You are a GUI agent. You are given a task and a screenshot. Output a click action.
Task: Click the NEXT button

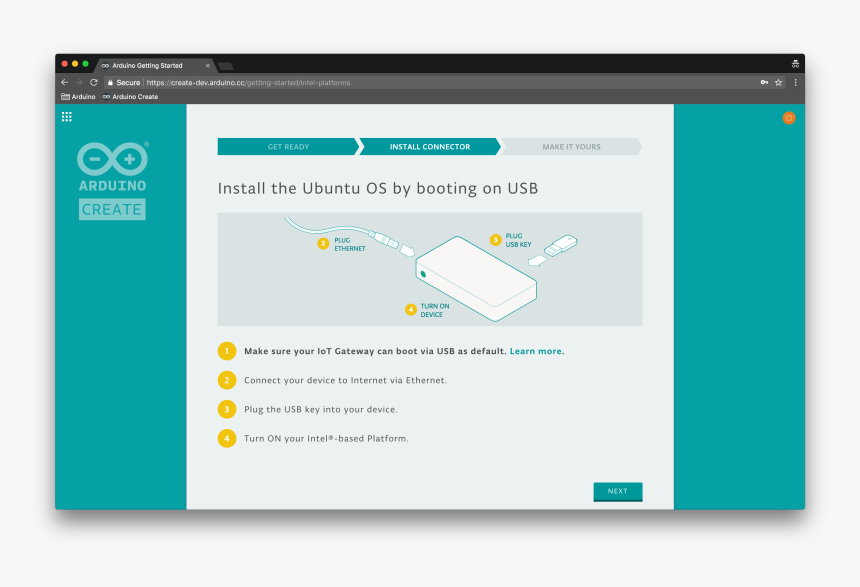pyautogui.click(x=618, y=492)
